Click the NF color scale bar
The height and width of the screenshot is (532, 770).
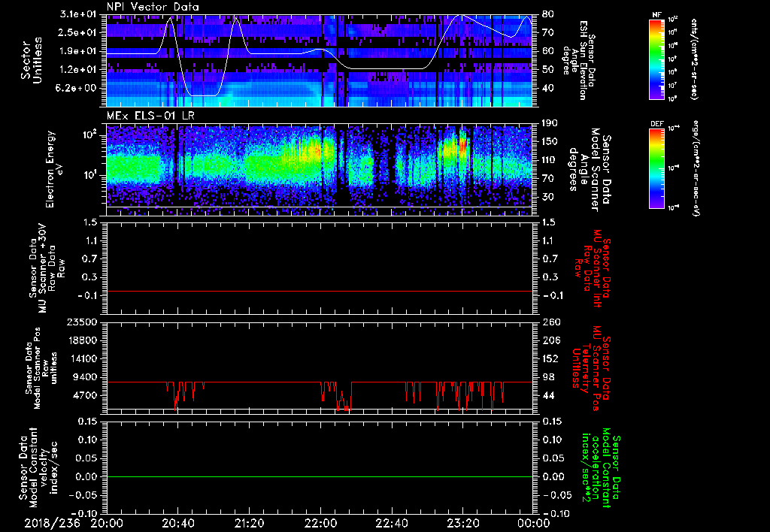(657, 60)
